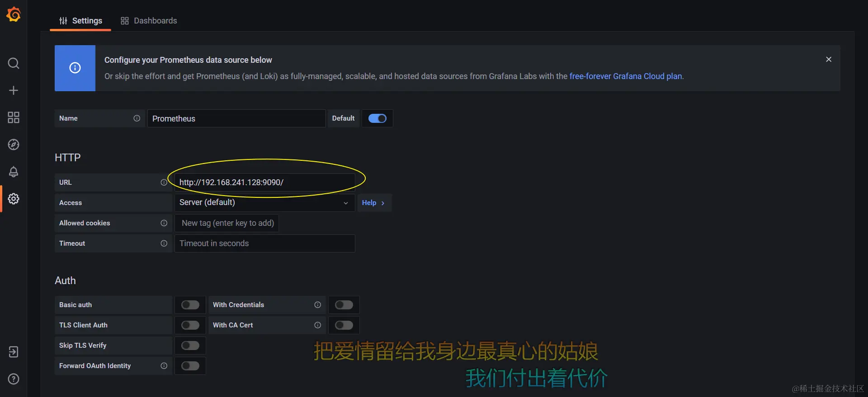
Task: Open the Dashboards grid icon in sidebar
Action: click(x=14, y=117)
